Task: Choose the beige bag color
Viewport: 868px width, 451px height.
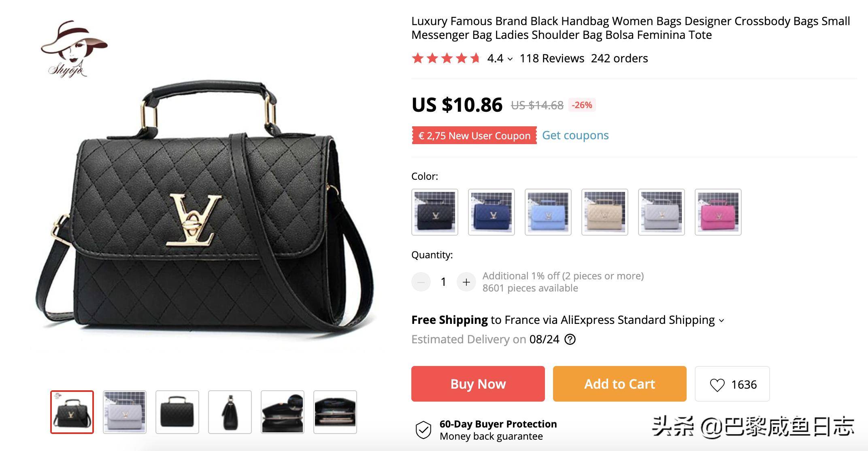Action: (605, 212)
